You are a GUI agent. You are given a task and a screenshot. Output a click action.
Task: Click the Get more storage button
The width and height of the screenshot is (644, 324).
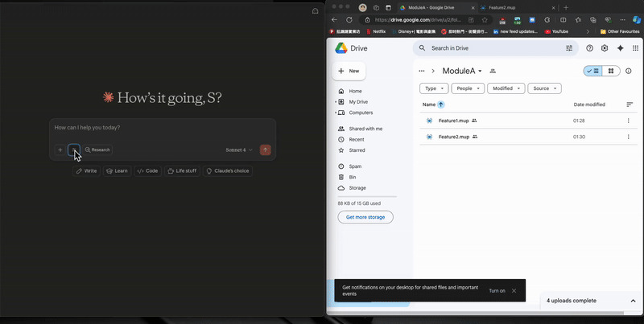coord(365,217)
